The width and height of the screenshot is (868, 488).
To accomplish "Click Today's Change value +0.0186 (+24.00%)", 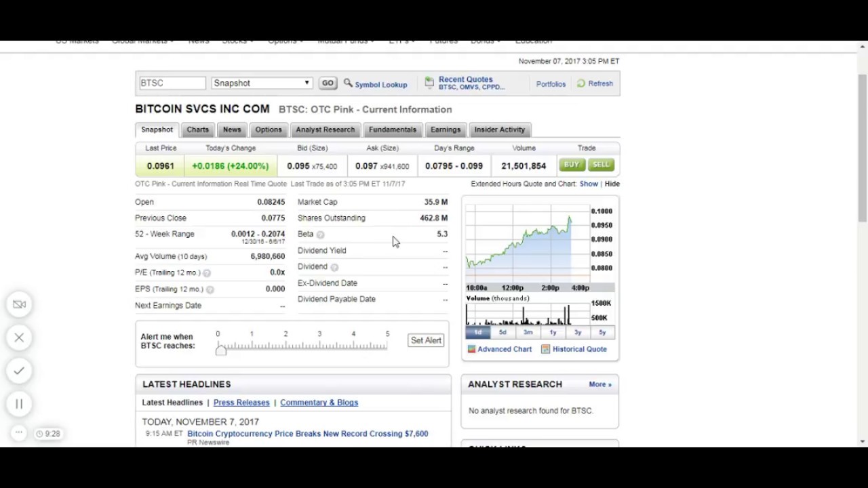I will click(x=230, y=166).
